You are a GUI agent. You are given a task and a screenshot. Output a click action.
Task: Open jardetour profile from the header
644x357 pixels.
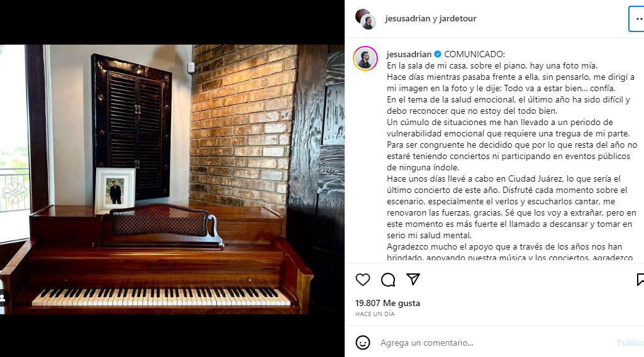[x=458, y=18]
